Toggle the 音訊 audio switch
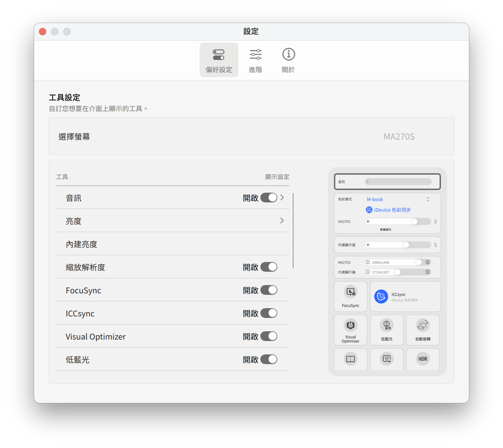This screenshot has width=503, height=448. point(269,198)
